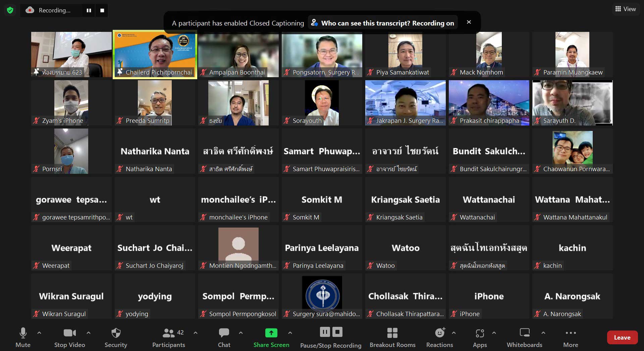Expand audio options arrow beside Mute
This screenshot has height=351, width=644.
pyautogui.click(x=39, y=333)
